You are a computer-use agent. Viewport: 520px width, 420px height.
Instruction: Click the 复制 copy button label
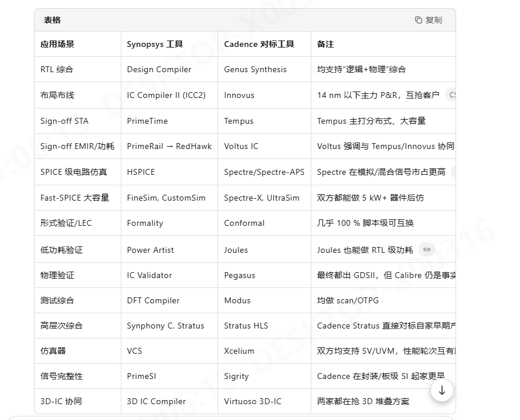click(434, 20)
